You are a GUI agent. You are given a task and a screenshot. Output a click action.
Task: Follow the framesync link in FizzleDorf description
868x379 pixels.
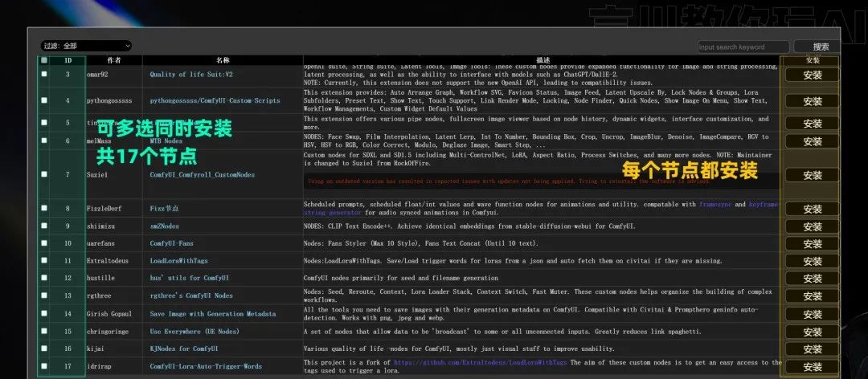point(714,204)
